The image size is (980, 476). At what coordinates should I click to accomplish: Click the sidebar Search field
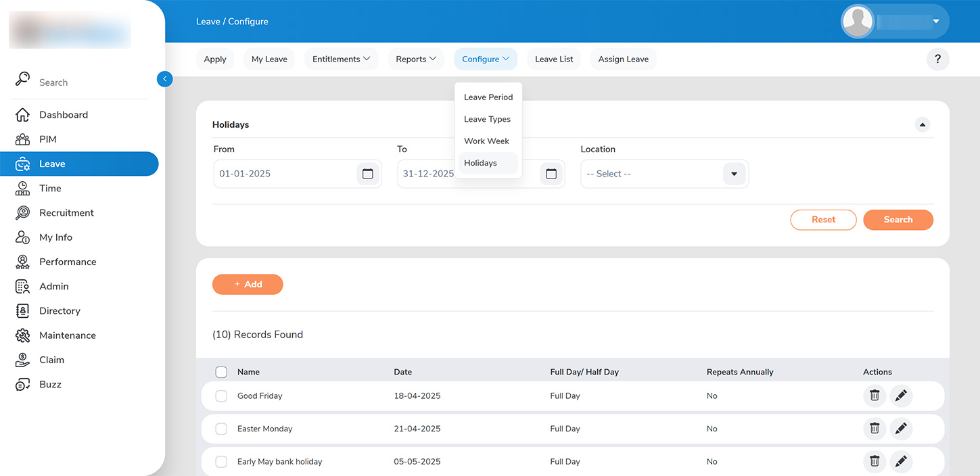81,82
